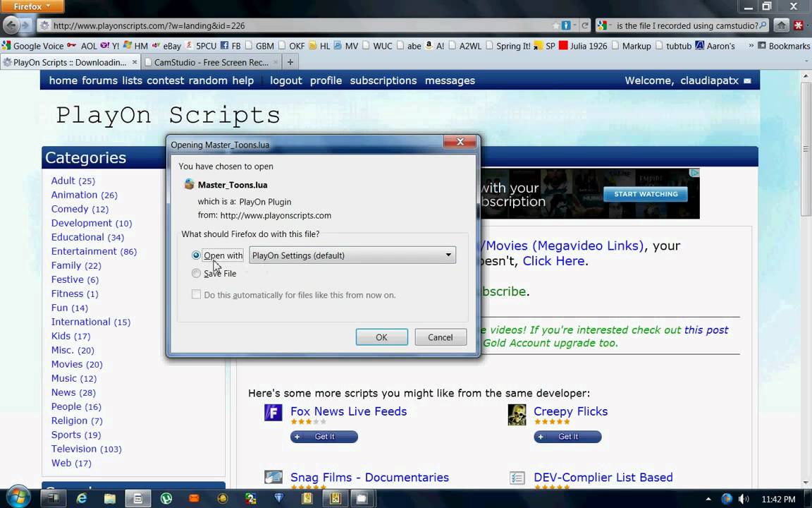Click the envelope icon beside claudiapatx
This screenshot has height=508, width=812.
point(747,81)
